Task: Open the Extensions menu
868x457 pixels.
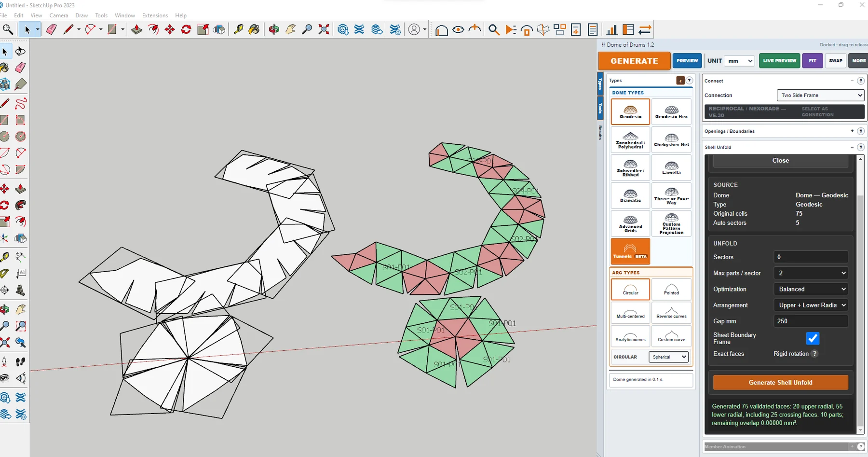Action: pyautogui.click(x=155, y=15)
